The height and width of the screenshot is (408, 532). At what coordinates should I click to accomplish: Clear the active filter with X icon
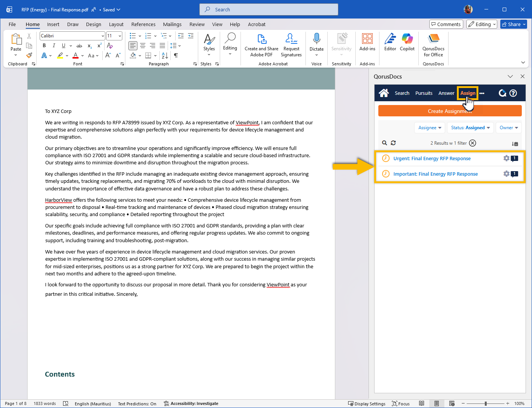(x=472, y=143)
